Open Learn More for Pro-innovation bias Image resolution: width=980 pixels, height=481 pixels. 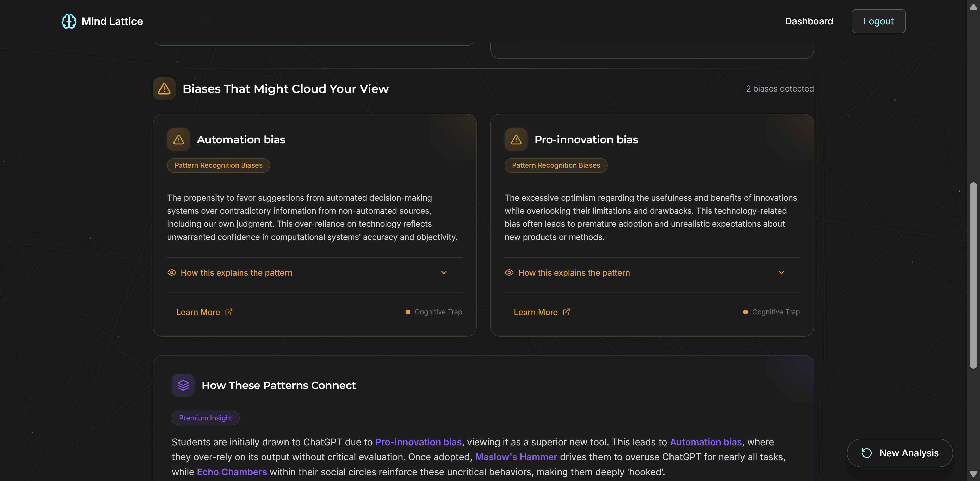click(542, 312)
